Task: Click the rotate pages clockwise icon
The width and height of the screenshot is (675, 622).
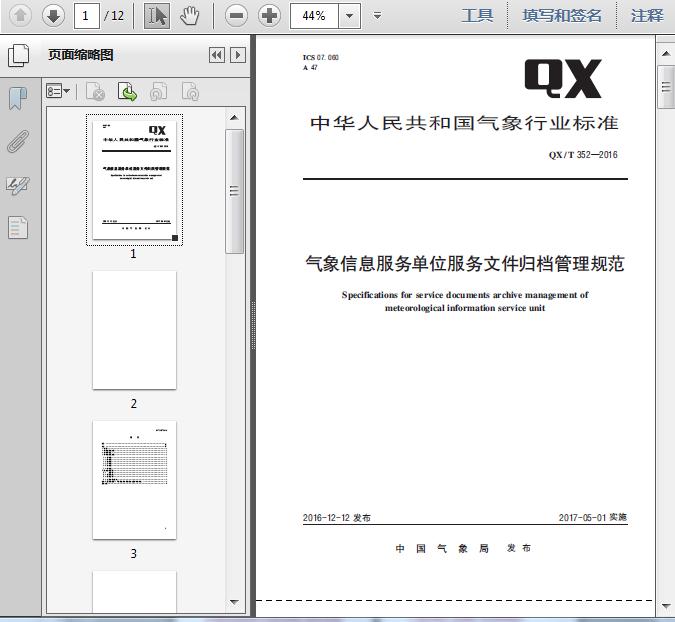Action: coord(190,91)
